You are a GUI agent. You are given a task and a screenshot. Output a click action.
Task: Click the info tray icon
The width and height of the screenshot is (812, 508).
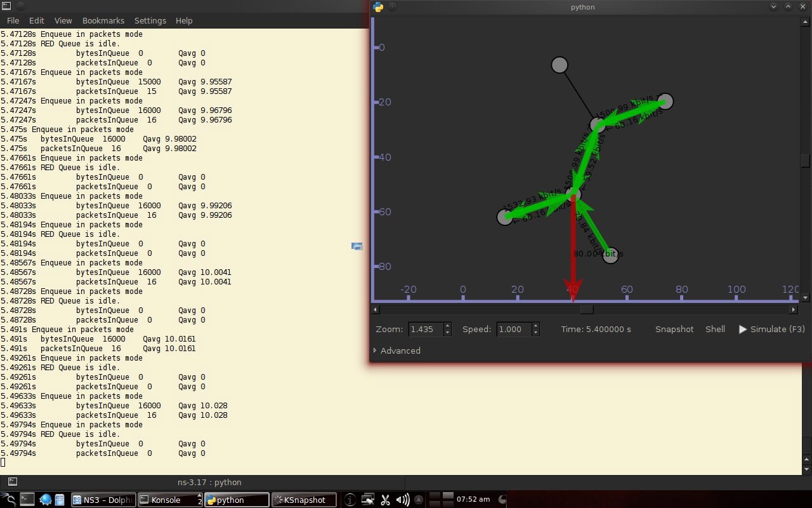coord(350,500)
